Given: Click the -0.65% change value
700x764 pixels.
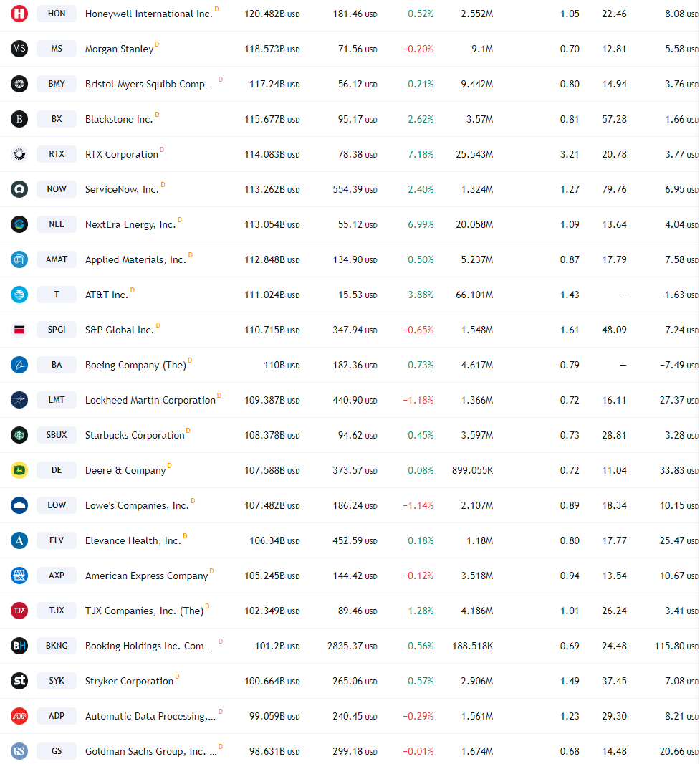Looking at the screenshot, I should coord(418,330).
